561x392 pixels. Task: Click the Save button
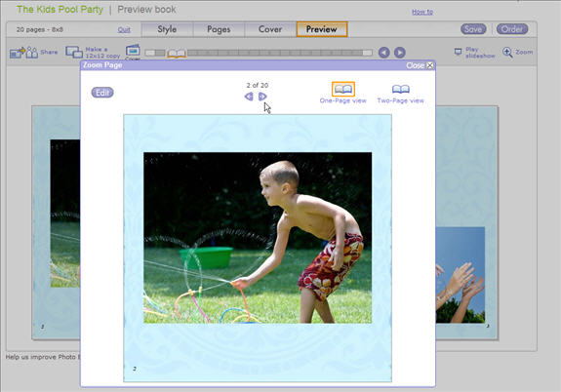click(x=473, y=29)
